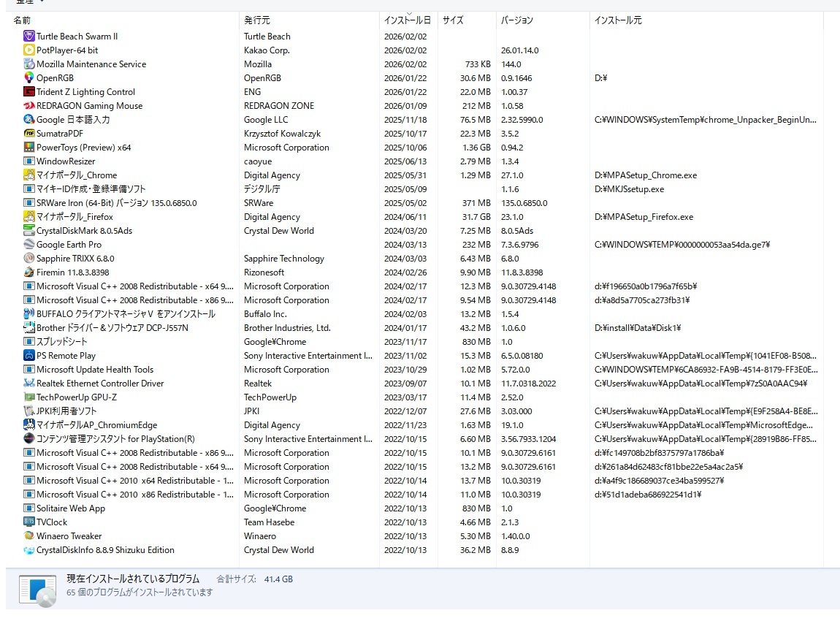
Task: Select コンテンツ管理アシスタント for PlayStation icon
Action: (x=29, y=439)
